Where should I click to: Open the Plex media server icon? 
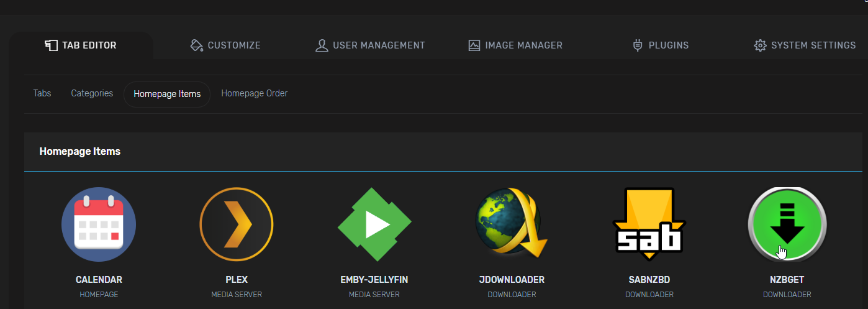coord(237,224)
